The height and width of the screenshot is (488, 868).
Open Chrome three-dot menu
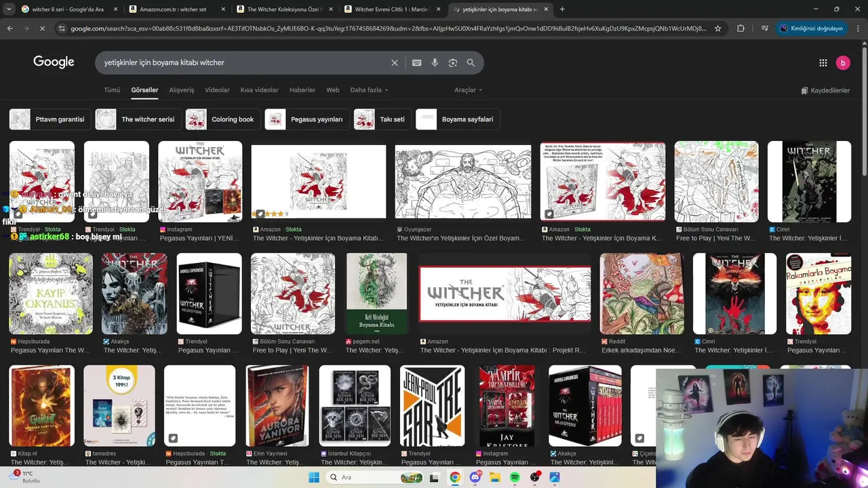click(x=858, y=28)
